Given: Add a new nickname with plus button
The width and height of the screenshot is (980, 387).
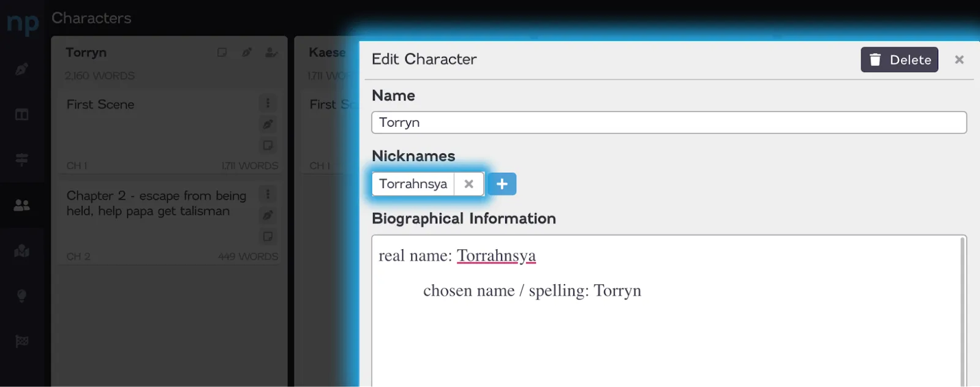Looking at the screenshot, I should click(502, 184).
